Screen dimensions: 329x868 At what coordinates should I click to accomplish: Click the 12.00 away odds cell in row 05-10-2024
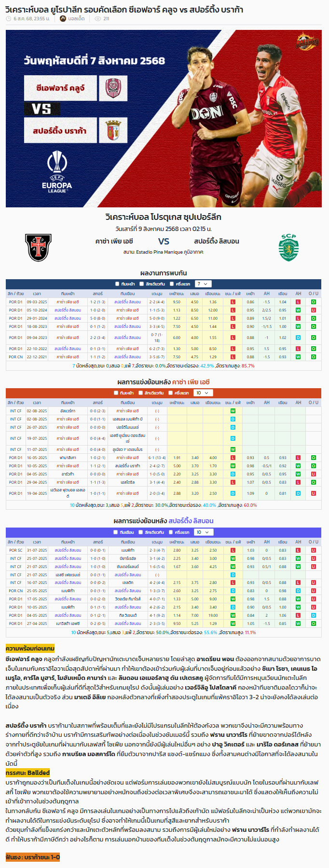point(213,310)
